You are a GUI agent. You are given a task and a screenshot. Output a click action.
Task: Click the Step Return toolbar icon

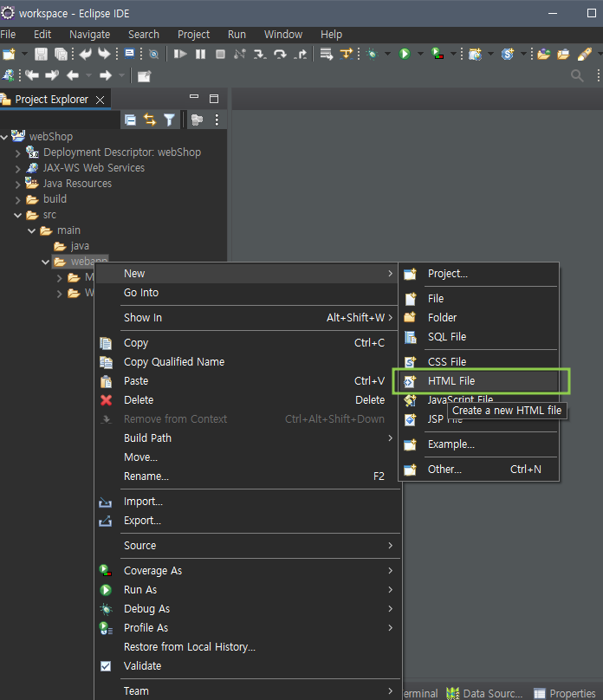click(301, 54)
